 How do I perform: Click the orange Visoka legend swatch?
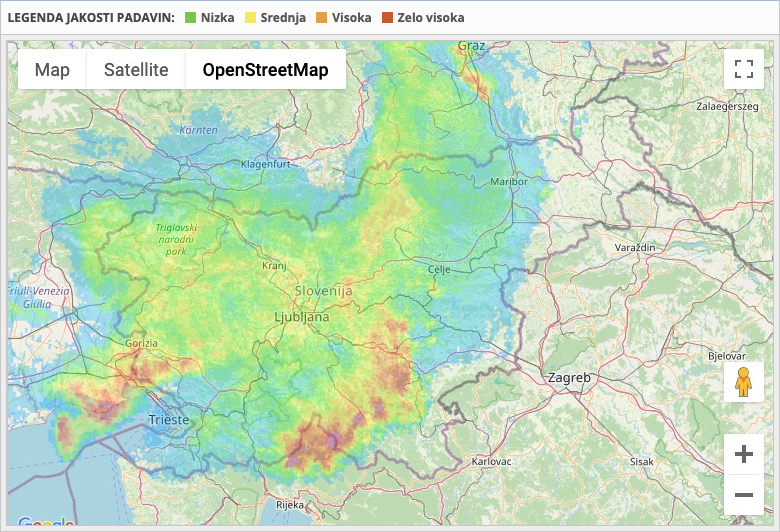coord(322,18)
